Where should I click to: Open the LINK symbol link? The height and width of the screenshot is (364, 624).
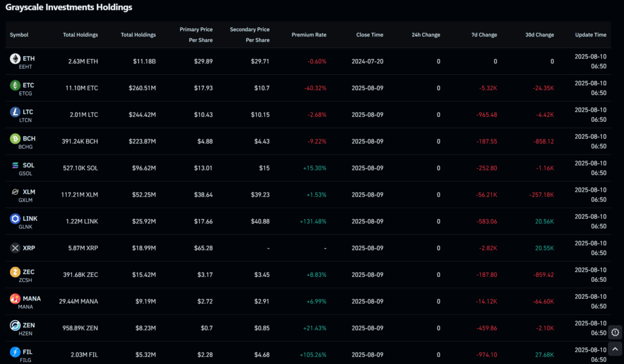point(30,218)
